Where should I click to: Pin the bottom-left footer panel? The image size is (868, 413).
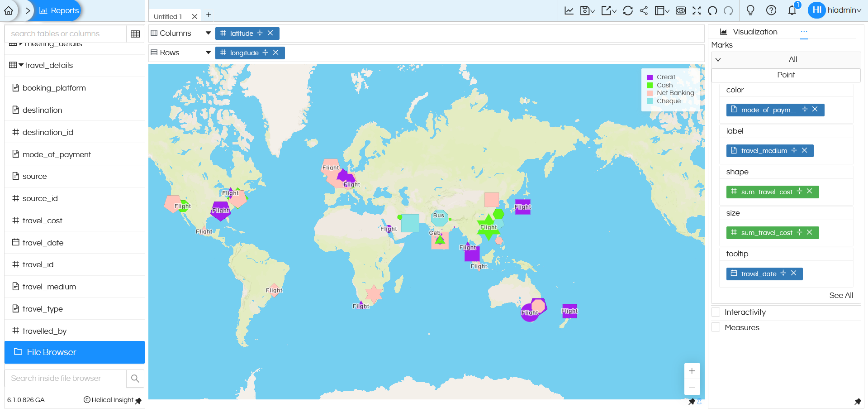pyautogui.click(x=138, y=401)
